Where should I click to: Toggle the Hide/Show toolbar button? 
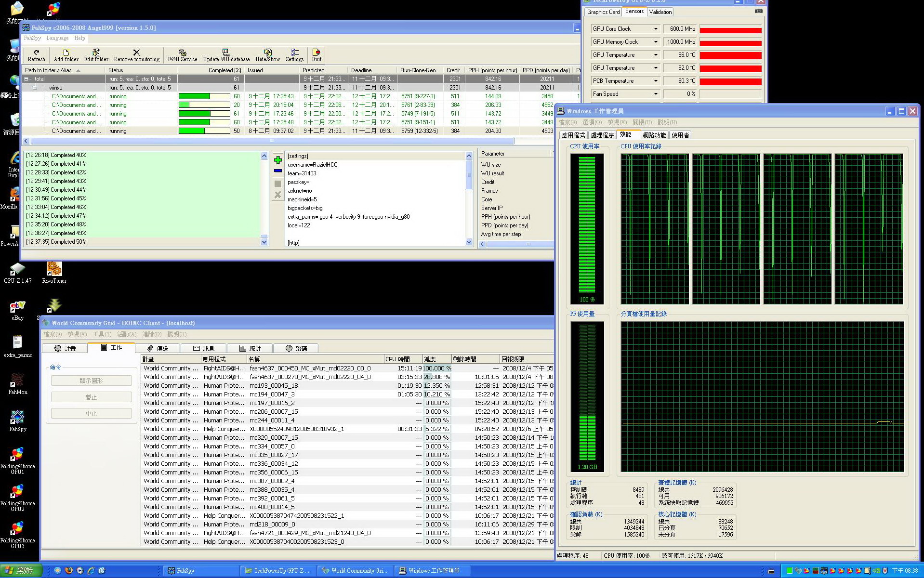pos(267,55)
